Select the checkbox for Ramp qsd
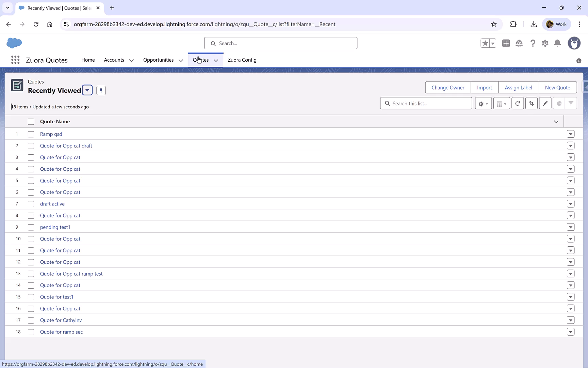This screenshot has width=588, height=368. 31,134
